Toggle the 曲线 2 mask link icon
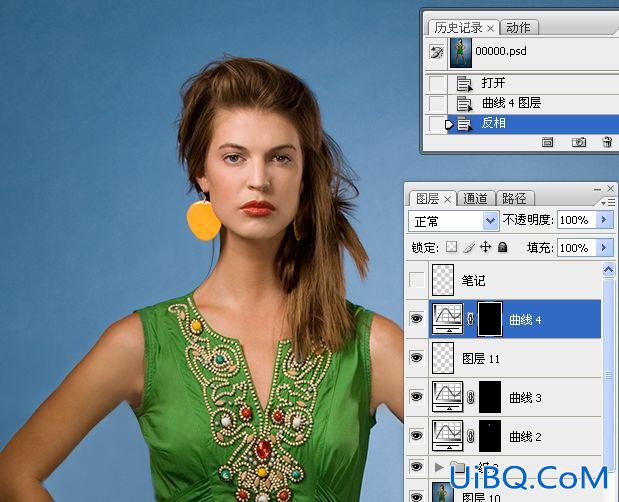The width and height of the screenshot is (619, 502). pos(470,436)
